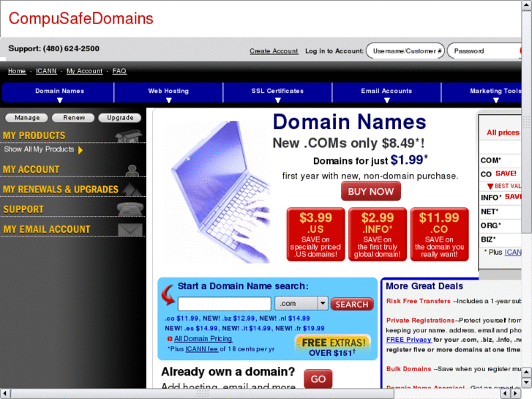This screenshot has width=532, height=399.
Task: Click the red SEARCH button
Action: [x=352, y=305]
